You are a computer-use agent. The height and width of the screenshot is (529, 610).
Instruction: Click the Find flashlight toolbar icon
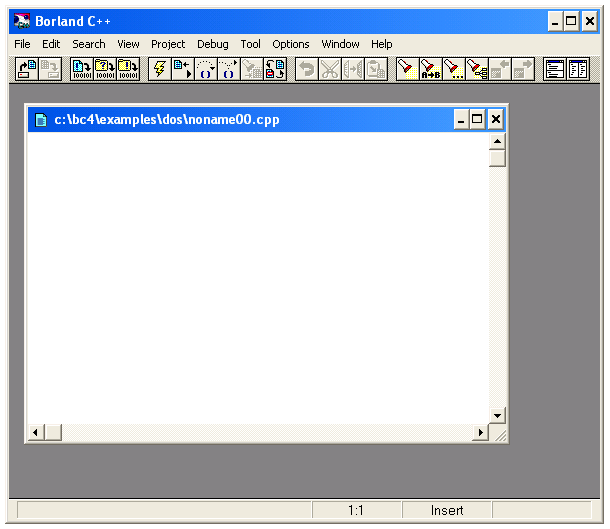(408, 69)
